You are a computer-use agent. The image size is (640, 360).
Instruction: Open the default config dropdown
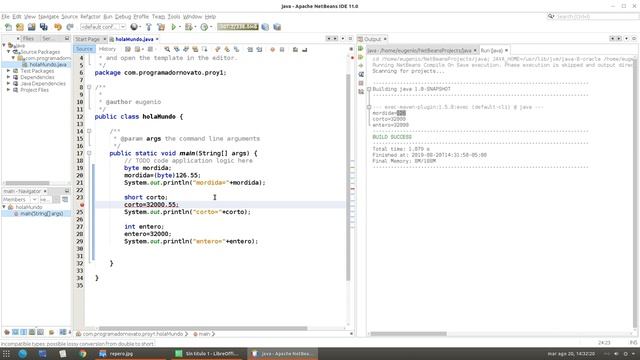point(103,27)
